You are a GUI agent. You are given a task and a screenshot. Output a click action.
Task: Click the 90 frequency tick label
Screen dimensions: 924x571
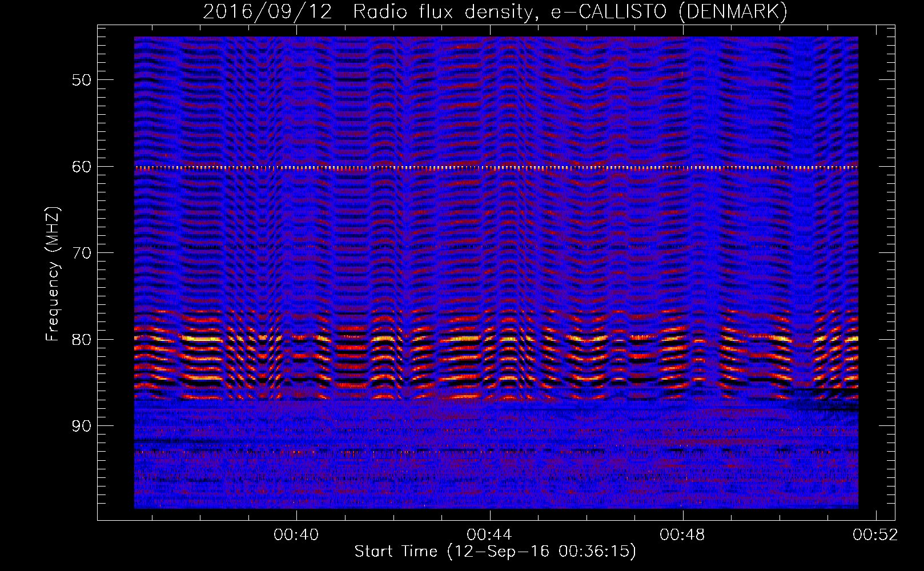pyautogui.click(x=81, y=426)
